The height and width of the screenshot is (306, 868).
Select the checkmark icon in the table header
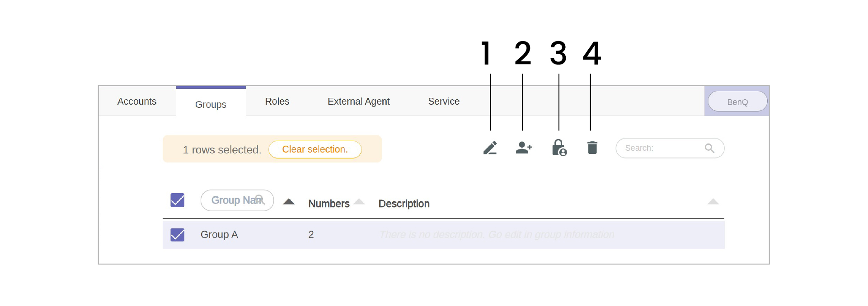tap(177, 200)
